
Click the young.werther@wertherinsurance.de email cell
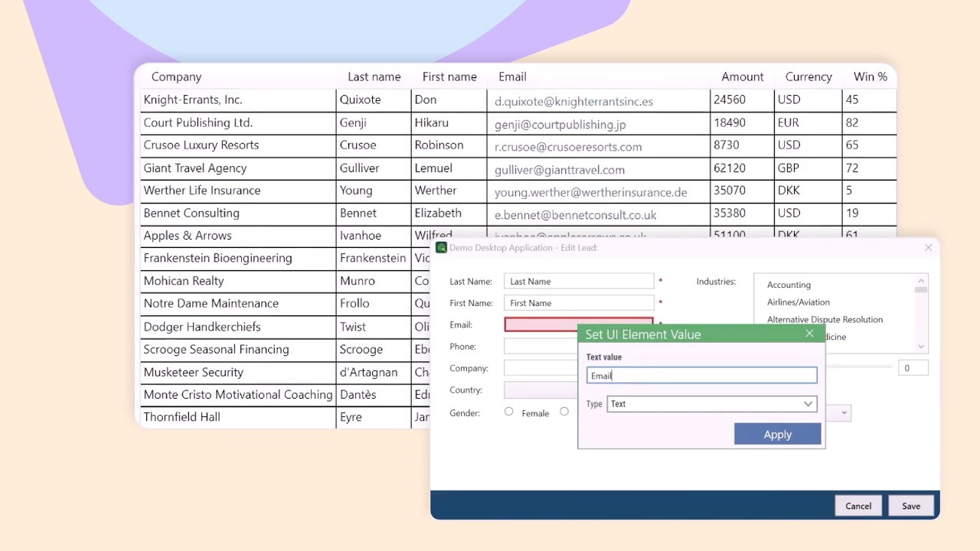598,191
